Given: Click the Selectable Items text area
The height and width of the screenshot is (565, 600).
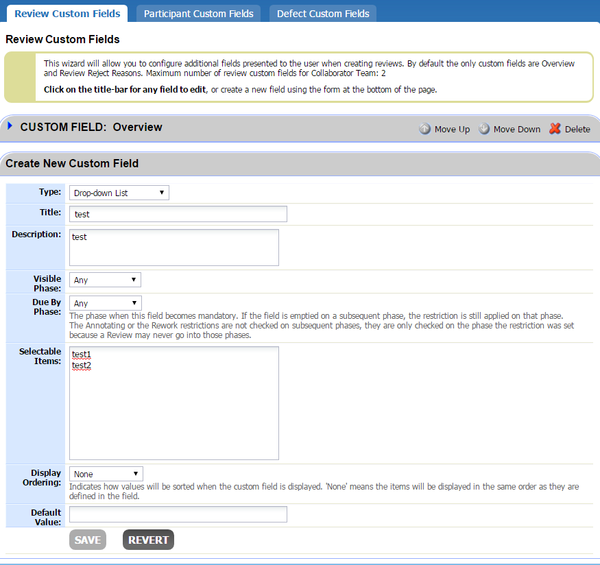Looking at the screenshot, I should [x=174, y=403].
